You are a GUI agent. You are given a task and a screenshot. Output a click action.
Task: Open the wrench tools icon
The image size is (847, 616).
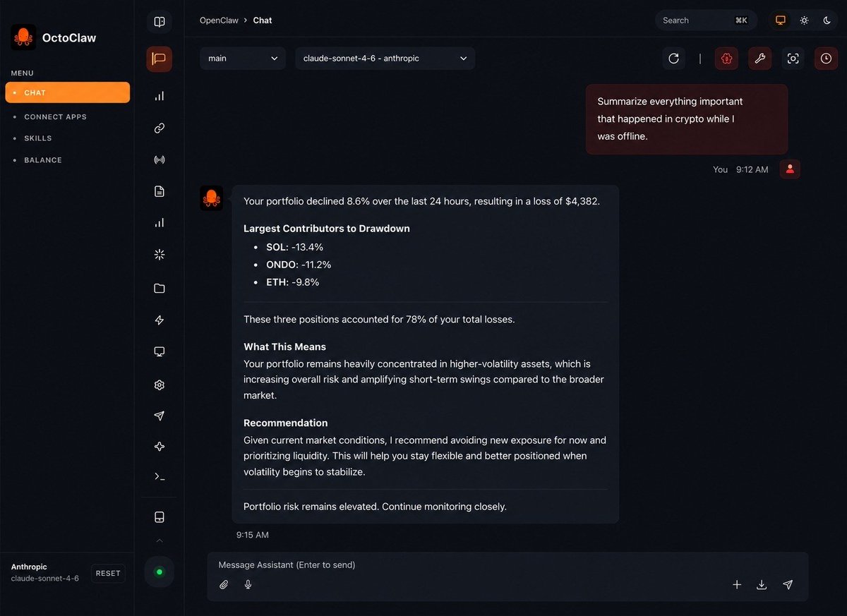point(759,59)
